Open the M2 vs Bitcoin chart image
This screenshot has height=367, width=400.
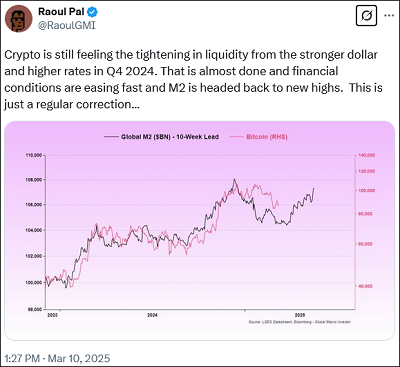tap(200, 231)
